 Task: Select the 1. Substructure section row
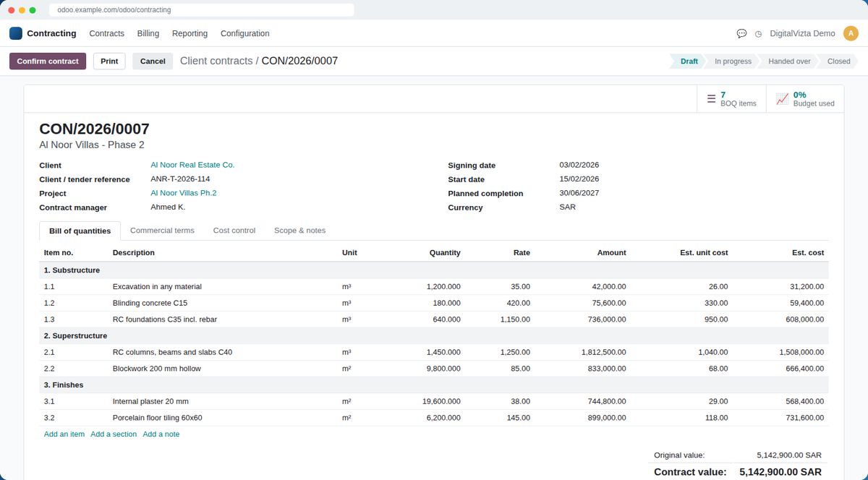(434, 270)
